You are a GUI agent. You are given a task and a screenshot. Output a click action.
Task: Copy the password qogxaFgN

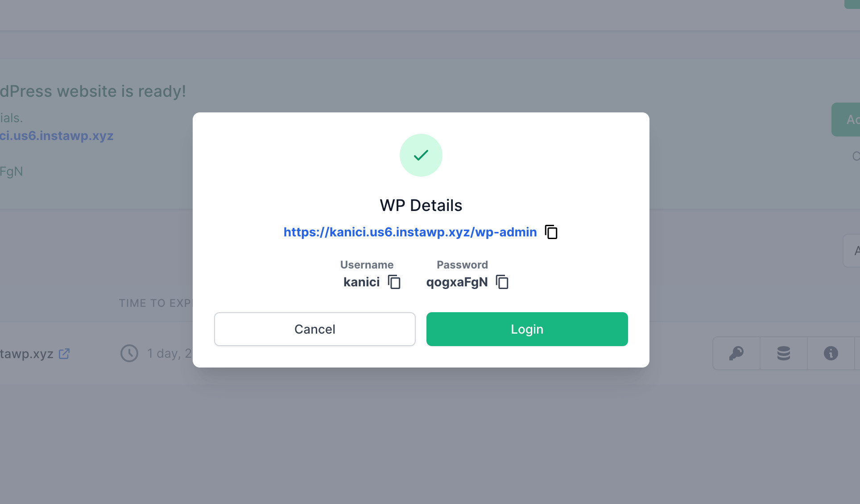pyautogui.click(x=502, y=282)
